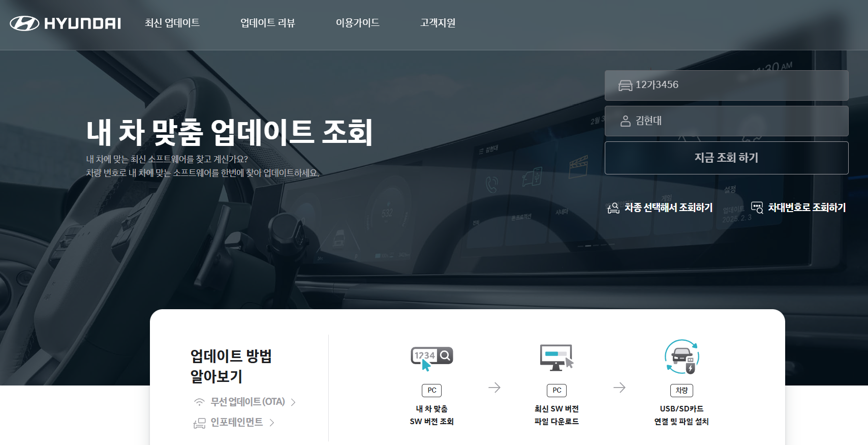
Task: Click the USB/SD카드 연결 및 파일 설치 text
Action: [681, 415]
